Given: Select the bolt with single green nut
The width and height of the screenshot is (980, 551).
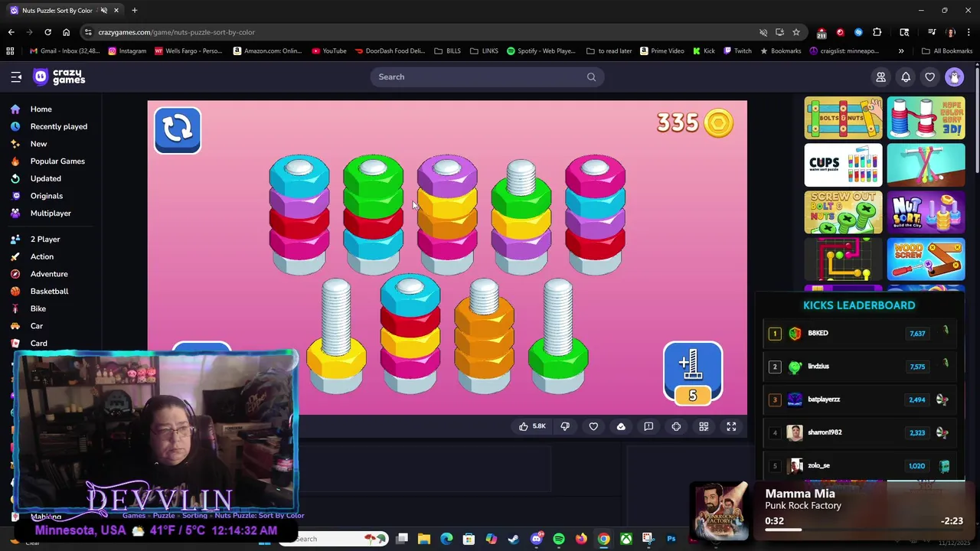Looking at the screenshot, I should (x=558, y=336).
